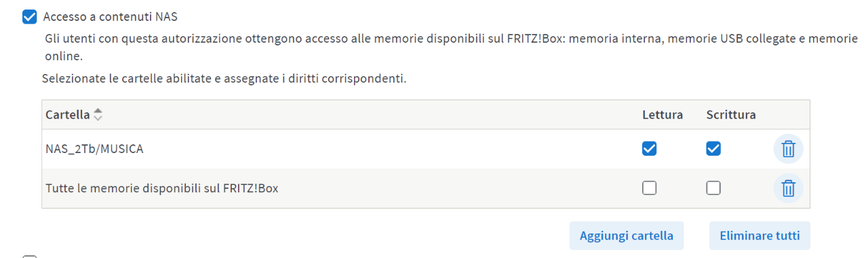Enable Lettura for Tutte le memorie disponibili
868x258 pixels.
pyautogui.click(x=650, y=188)
